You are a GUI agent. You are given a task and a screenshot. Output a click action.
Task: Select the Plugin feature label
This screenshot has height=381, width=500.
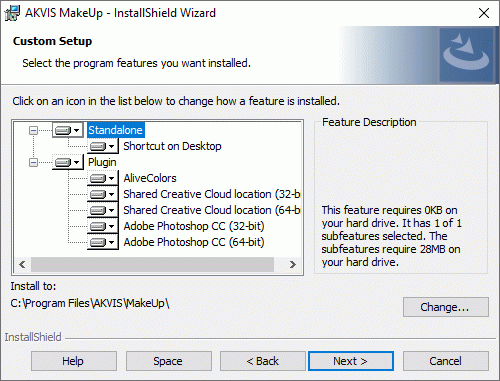point(102,162)
